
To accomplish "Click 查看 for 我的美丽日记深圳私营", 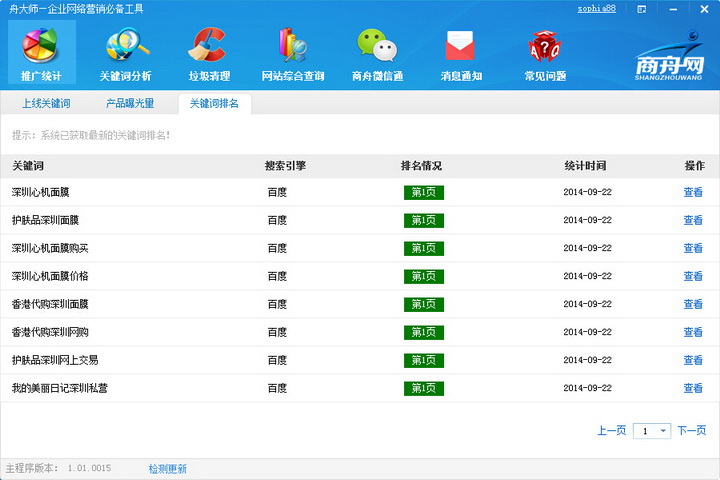I will click(x=693, y=388).
